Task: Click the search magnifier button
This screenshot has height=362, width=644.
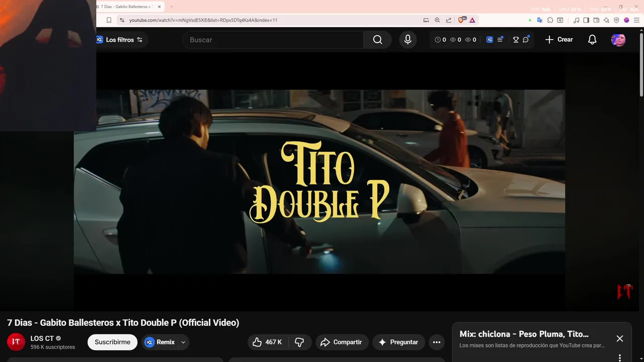Action: 377,40
